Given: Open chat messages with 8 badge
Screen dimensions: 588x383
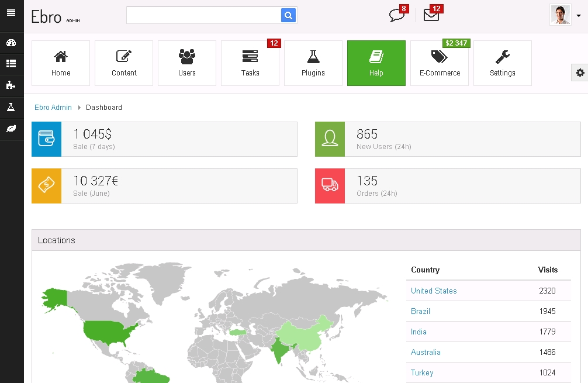Looking at the screenshot, I should 397,15.
